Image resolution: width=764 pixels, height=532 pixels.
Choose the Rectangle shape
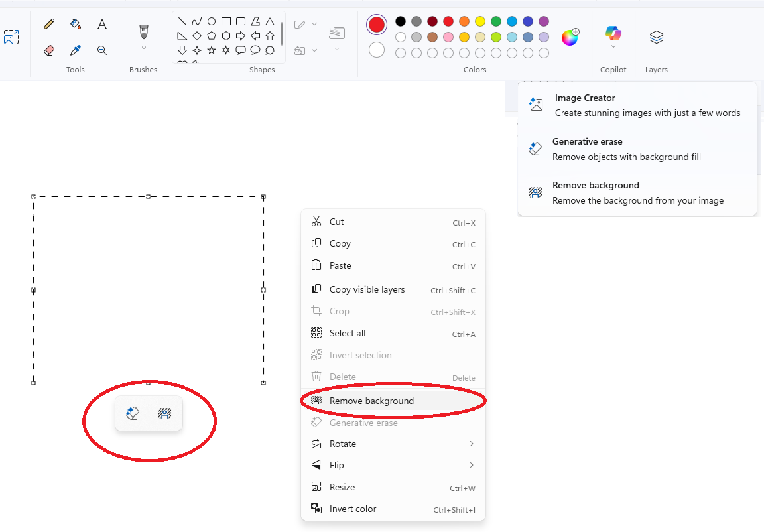(x=226, y=21)
